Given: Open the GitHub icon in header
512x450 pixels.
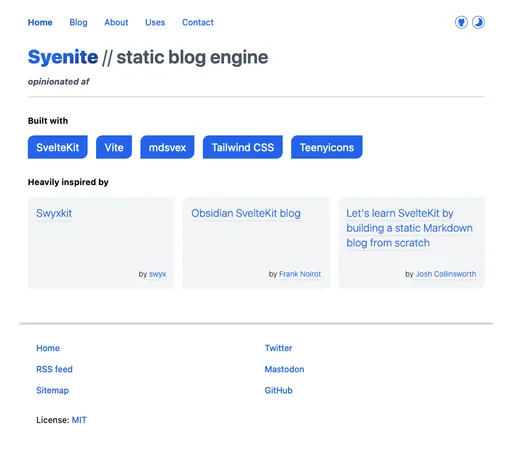Looking at the screenshot, I should click(x=461, y=22).
